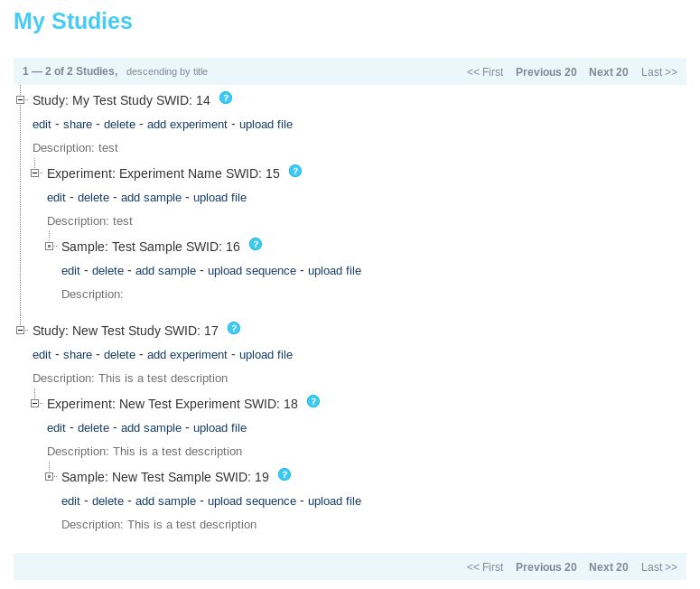Image resolution: width=700 pixels, height=589 pixels.
Task: Select 'Sample: Test Sample SWID: 16' title
Action: coord(151,247)
